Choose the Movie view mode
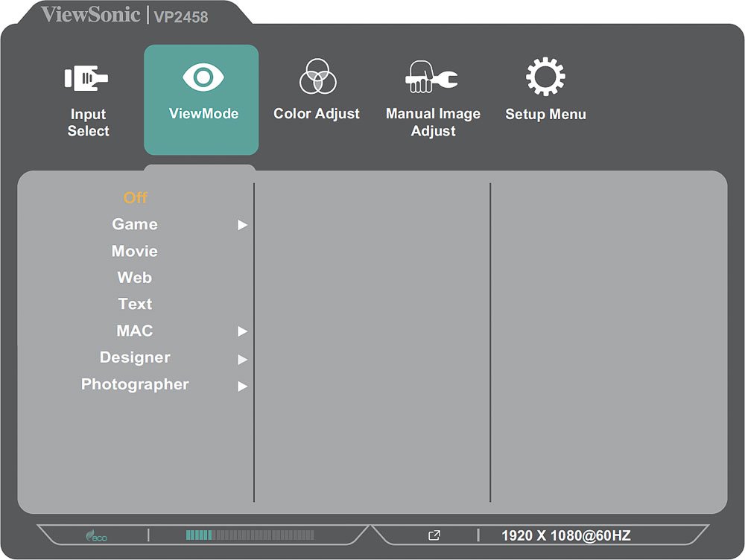Screen dimensions: 745x560 point(135,252)
